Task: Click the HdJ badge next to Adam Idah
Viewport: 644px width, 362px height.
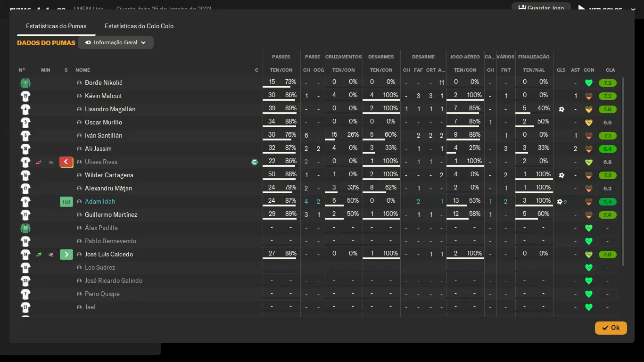Action: tap(66, 202)
